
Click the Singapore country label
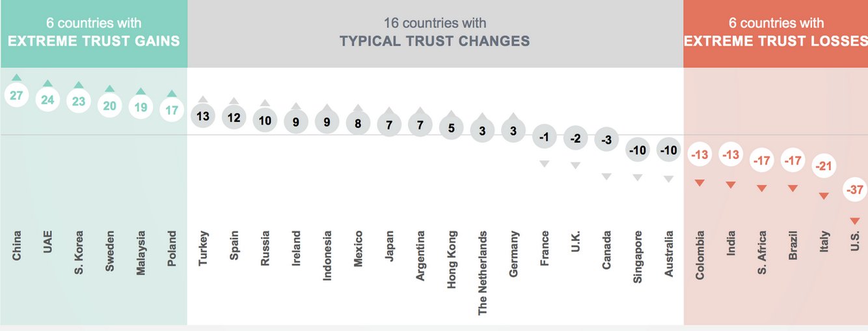point(638,256)
